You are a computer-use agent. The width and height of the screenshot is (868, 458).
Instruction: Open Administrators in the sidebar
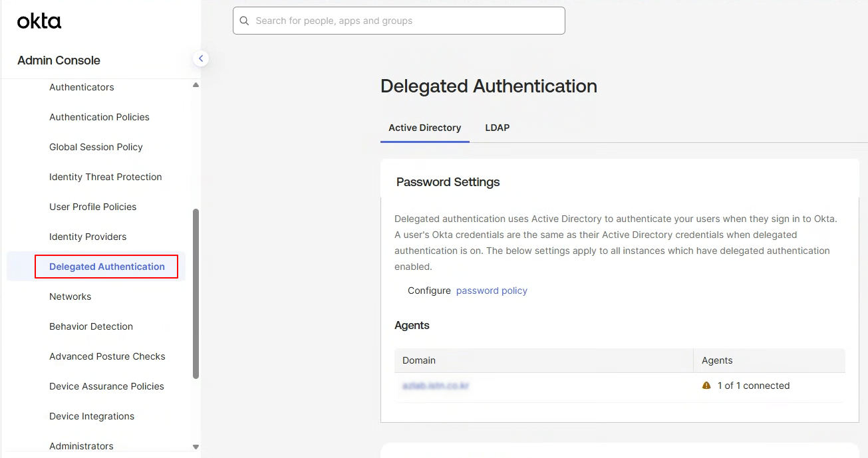pos(81,446)
